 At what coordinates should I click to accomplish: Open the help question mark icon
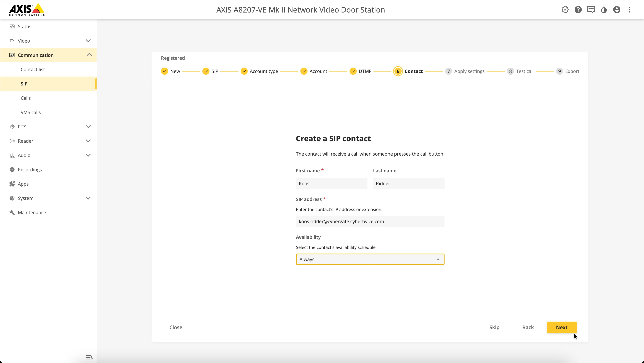point(578,10)
